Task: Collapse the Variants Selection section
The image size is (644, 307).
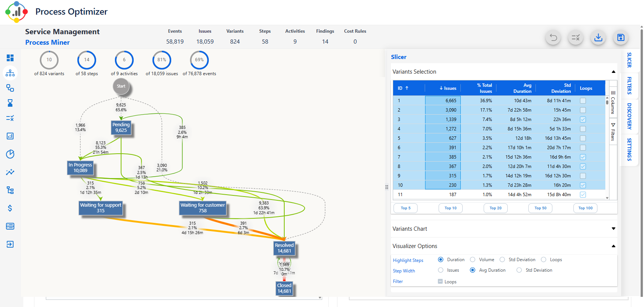Action: (x=613, y=72)
